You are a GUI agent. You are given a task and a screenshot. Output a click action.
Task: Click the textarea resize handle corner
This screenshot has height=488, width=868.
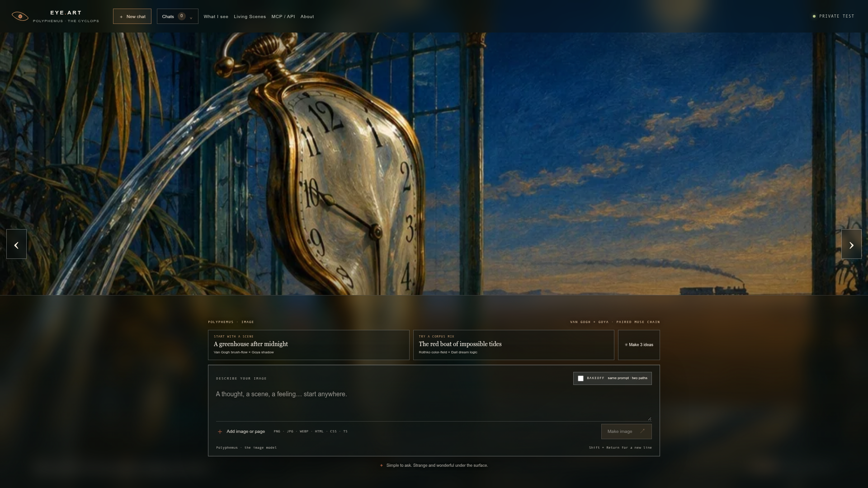point(650,419)
